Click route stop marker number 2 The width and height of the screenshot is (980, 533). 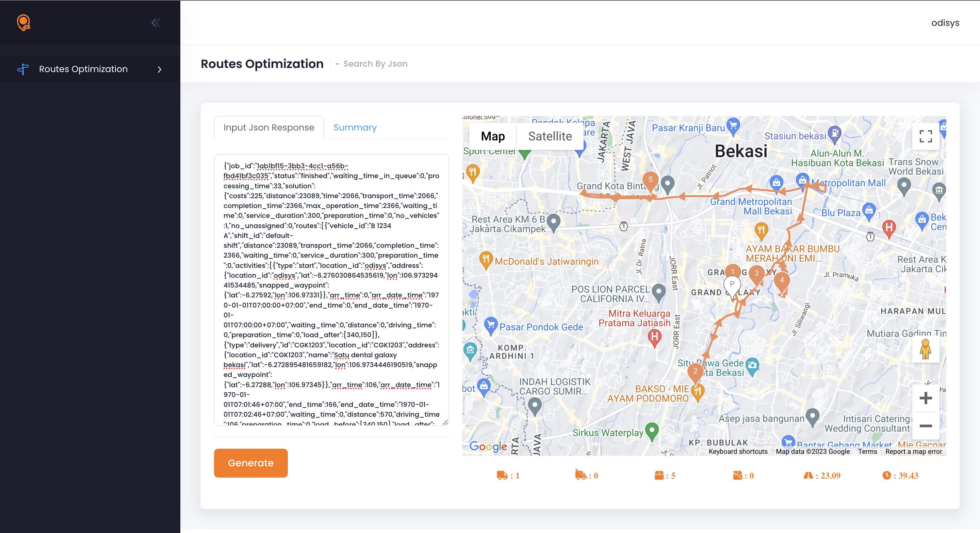click(x=695, y=372)
